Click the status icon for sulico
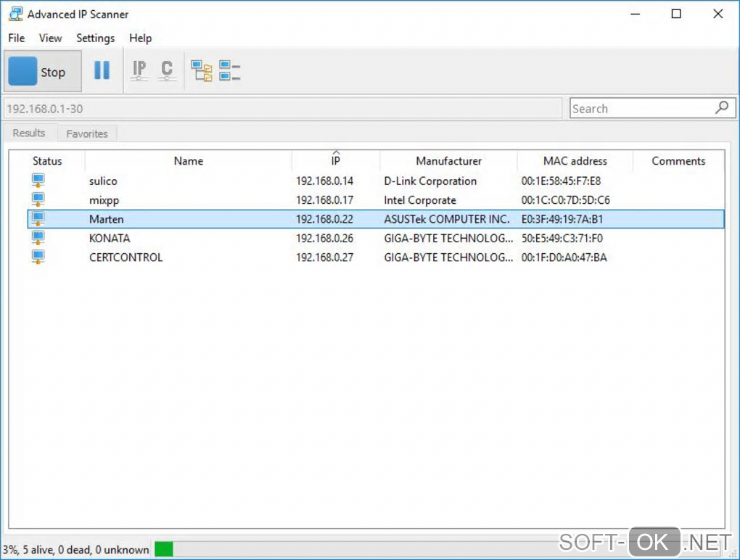The height and width of the screenshot is (560, 740). click(x=38, y=180)
